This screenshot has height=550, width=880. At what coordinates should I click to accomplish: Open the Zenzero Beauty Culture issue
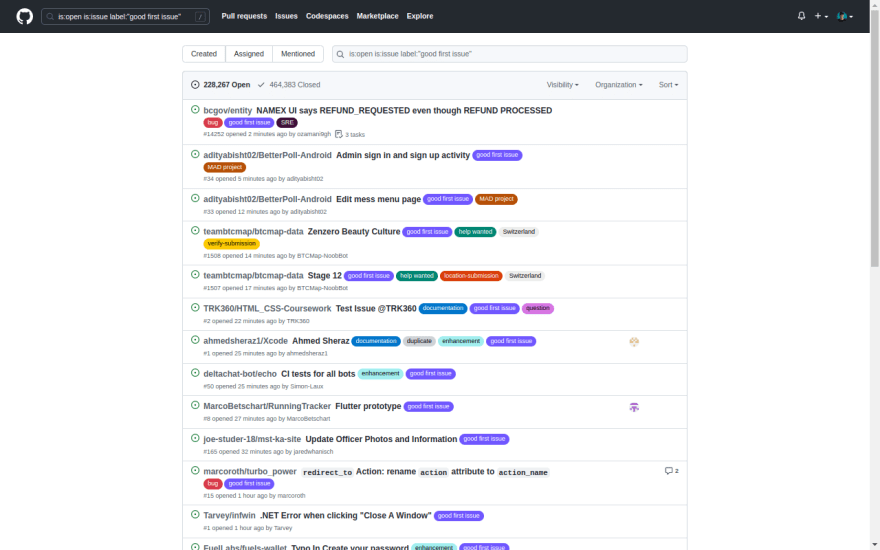click(354, 231)
